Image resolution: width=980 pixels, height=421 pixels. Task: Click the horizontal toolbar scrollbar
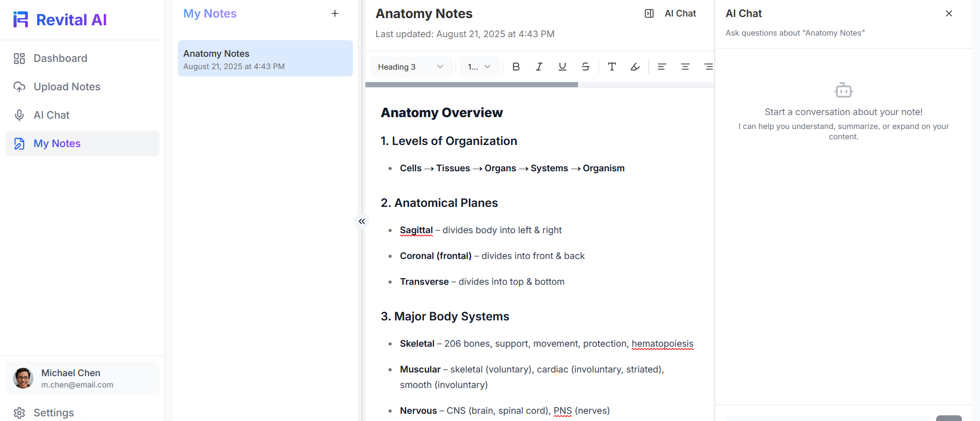[471, 85]
